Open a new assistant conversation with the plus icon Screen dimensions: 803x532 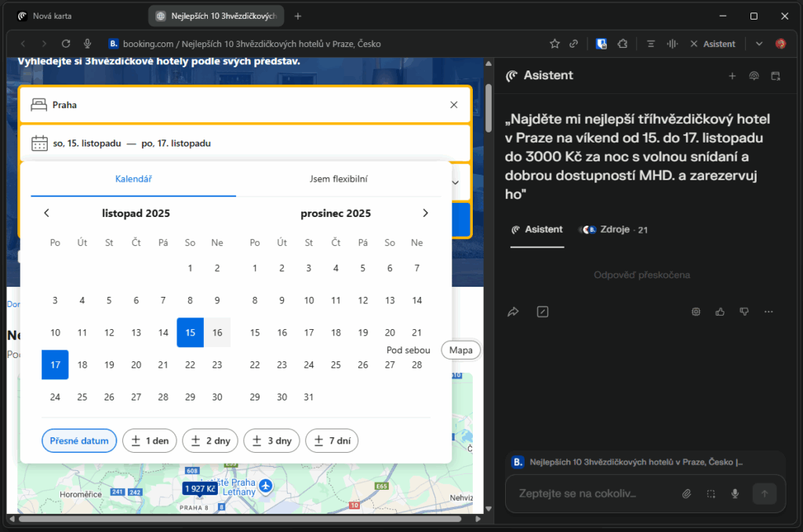[x=732, y=75]
